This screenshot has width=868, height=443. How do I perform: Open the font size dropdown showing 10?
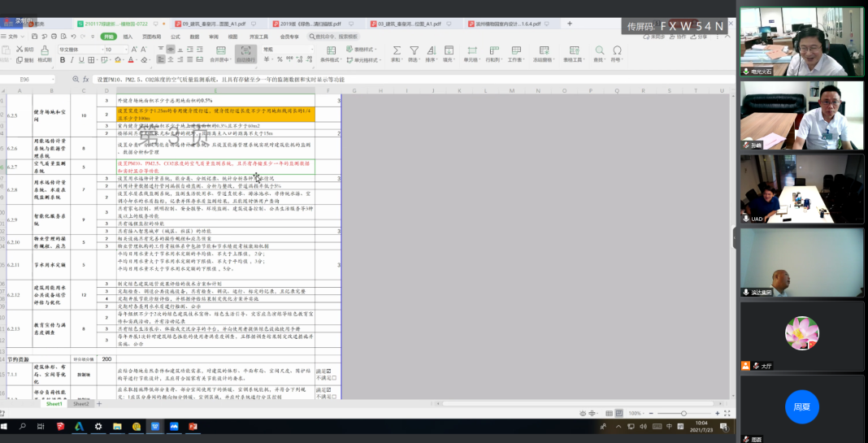tap(126, 50)
